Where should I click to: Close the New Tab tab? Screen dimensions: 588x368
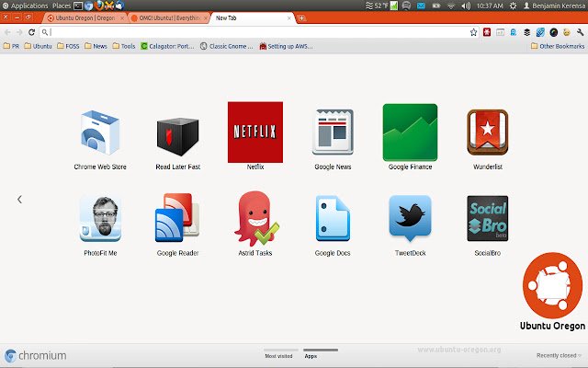[288, 18]
